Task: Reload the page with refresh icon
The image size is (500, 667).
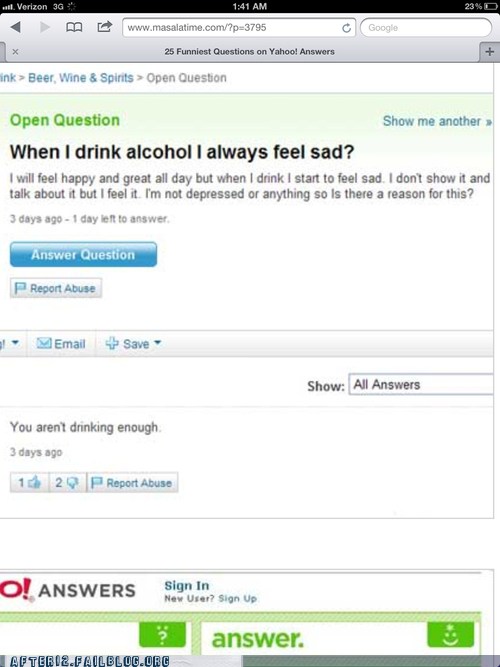Action: [346, 28]
